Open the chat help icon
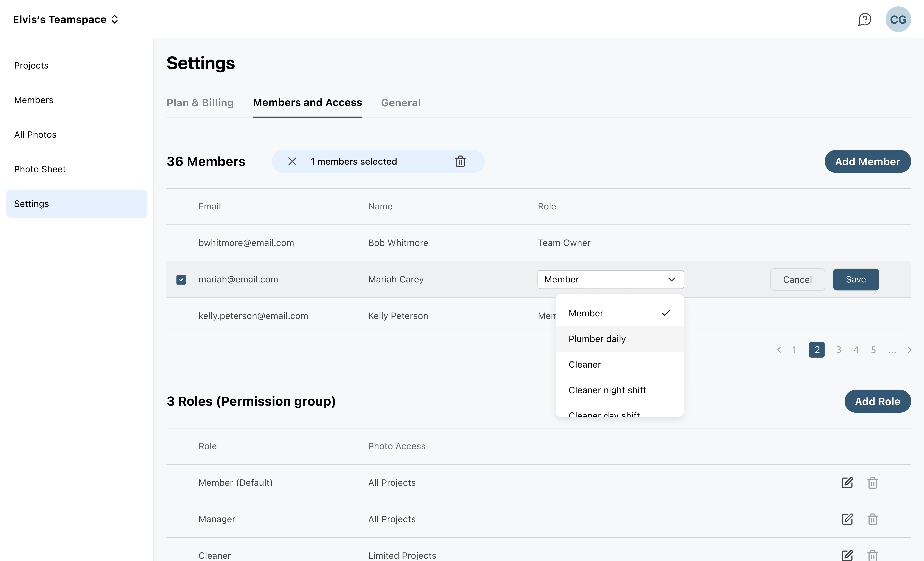 [865, 19]
